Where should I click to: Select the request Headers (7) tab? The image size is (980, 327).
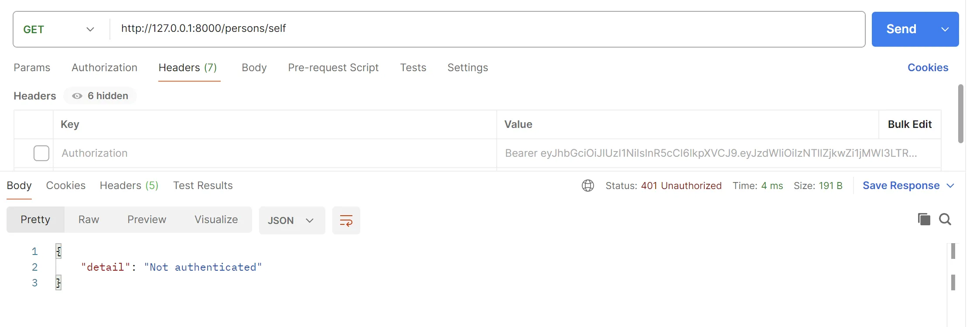tap(188, 68)
